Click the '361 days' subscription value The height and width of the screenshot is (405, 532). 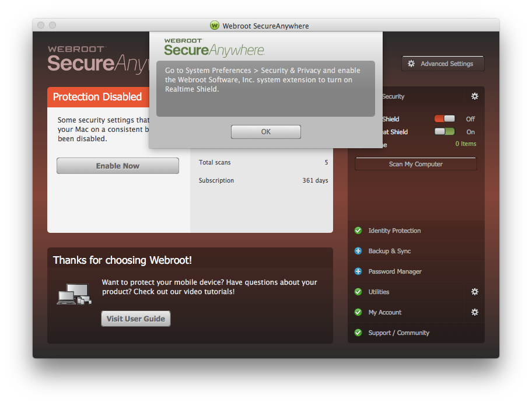(315, 180)
